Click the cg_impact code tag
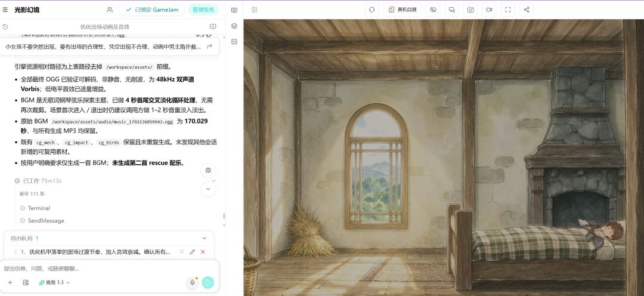The width and height of the screenshot is (644, 296). point(76,143)
